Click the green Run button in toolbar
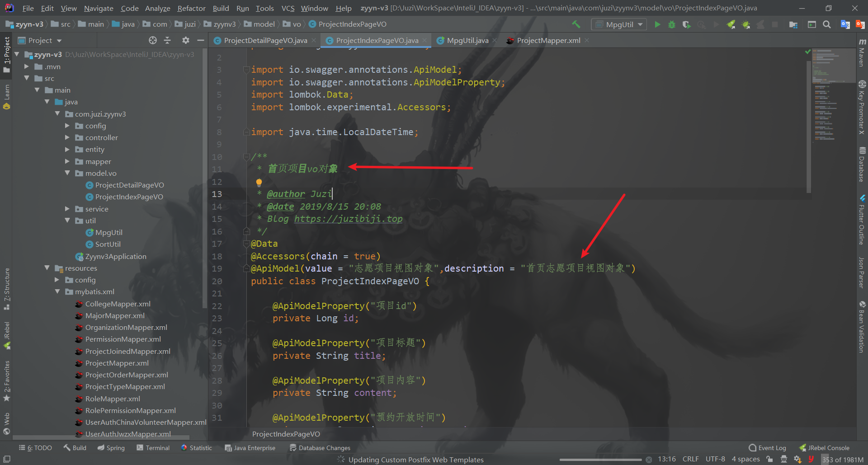The height and width of the screenshot is (465, 868). click(x=657, y=24)
